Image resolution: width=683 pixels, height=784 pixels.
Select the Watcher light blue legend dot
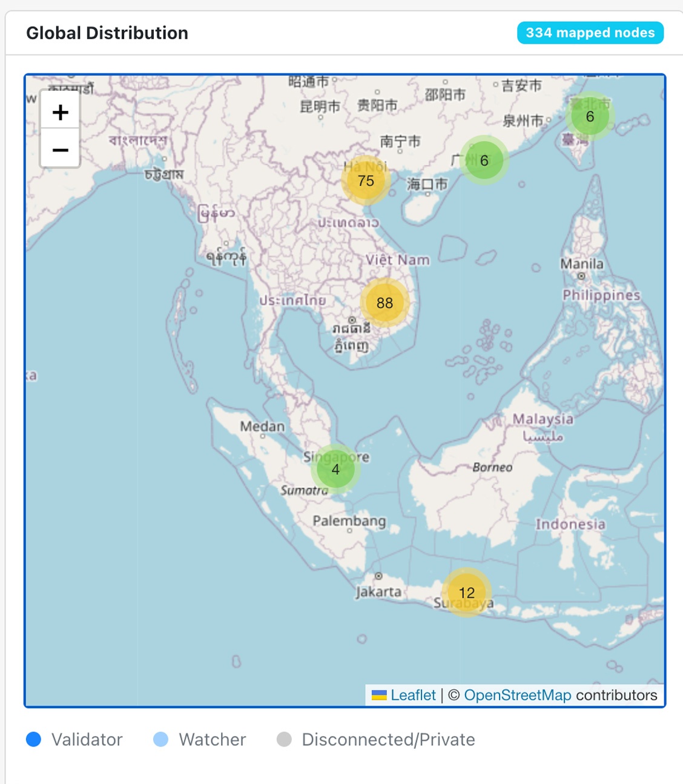tap(160, 739)
